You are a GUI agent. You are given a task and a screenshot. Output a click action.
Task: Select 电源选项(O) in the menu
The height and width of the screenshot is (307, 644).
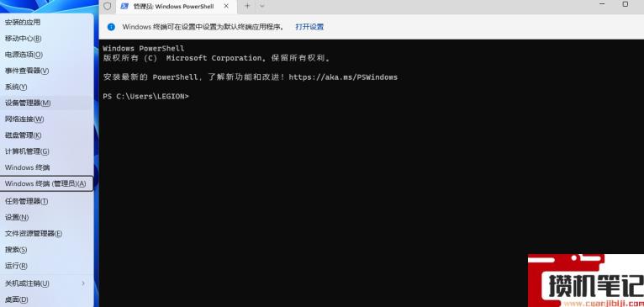[46, 54]
